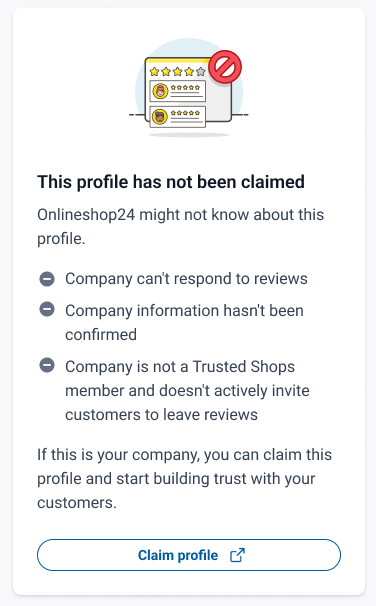
Task: Click minus icon beside "not a Trusted Shops member"
Action: [47, 365]
